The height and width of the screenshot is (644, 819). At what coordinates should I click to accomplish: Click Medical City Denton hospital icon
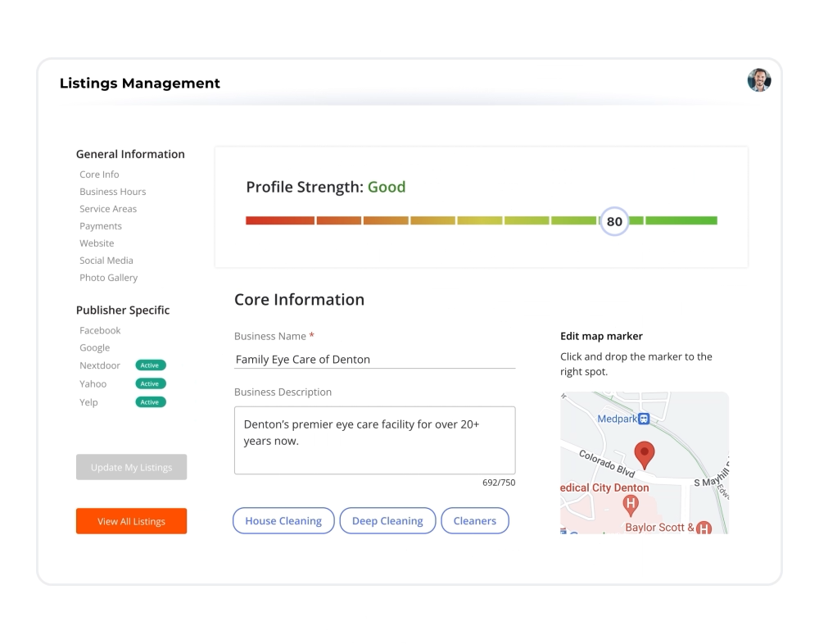[631, 505]
